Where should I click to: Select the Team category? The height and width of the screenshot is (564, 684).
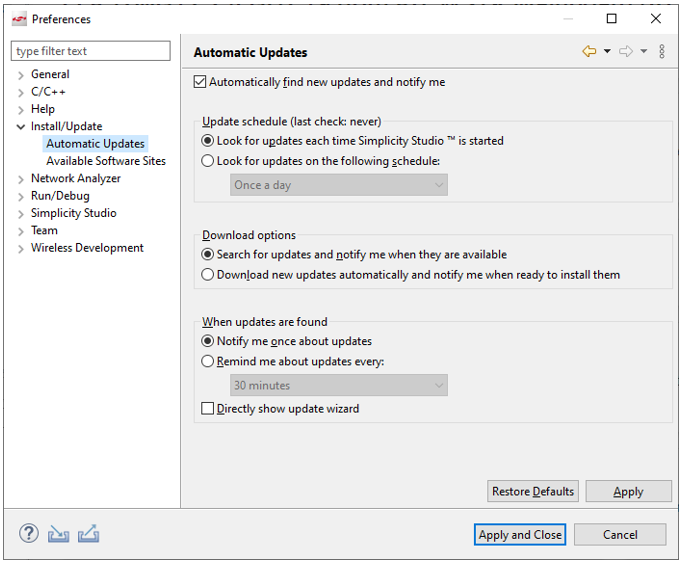pyautogui.click(x=44, y=230)
